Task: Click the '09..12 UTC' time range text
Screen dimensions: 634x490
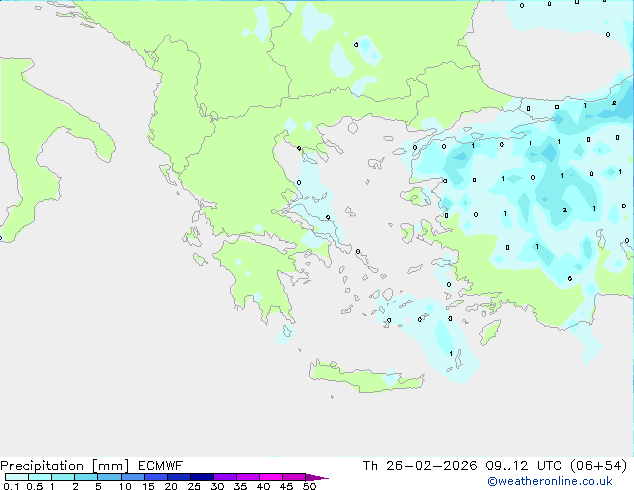Action: pyautogui.click(x=524, y=466)
